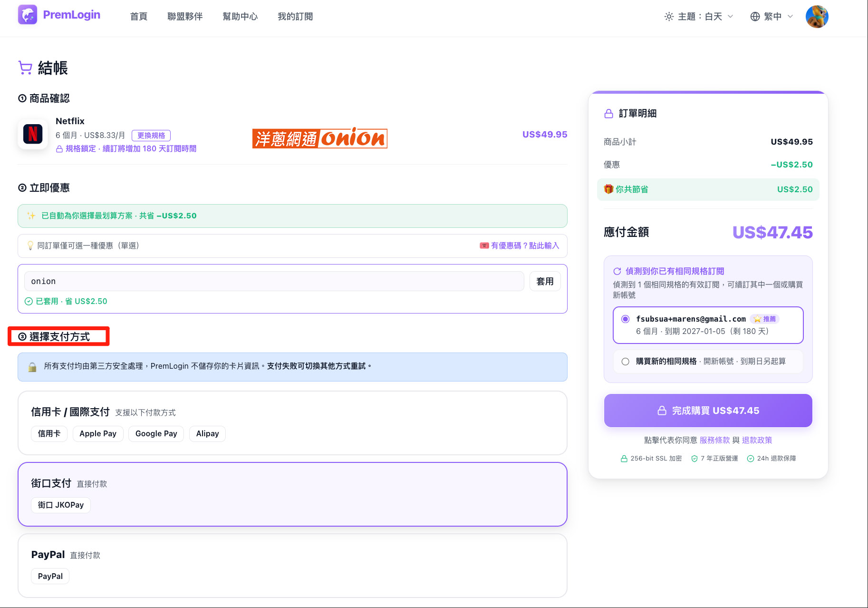This screenshot has height=608, width=868.
Task: Select the 街口支付 payment card
Action: [292, 494]
